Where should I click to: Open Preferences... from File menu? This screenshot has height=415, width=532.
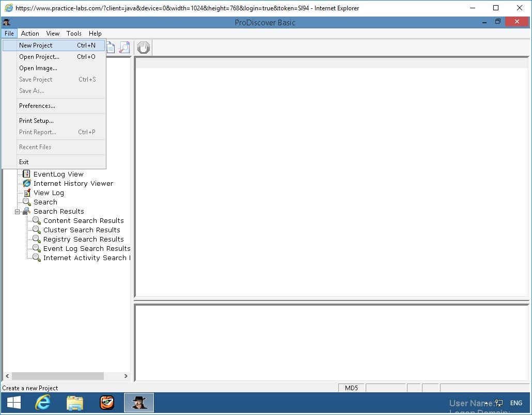tap(54, 106)
